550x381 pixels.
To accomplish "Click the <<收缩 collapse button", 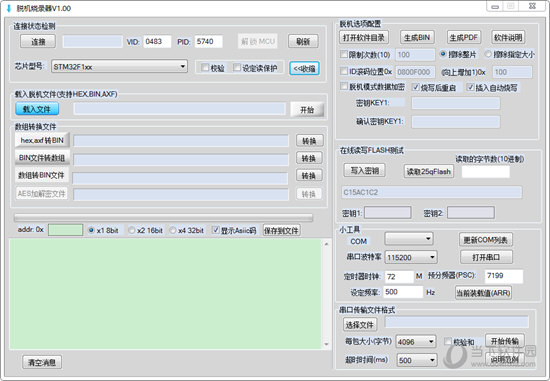I will (x=304, y=68).
